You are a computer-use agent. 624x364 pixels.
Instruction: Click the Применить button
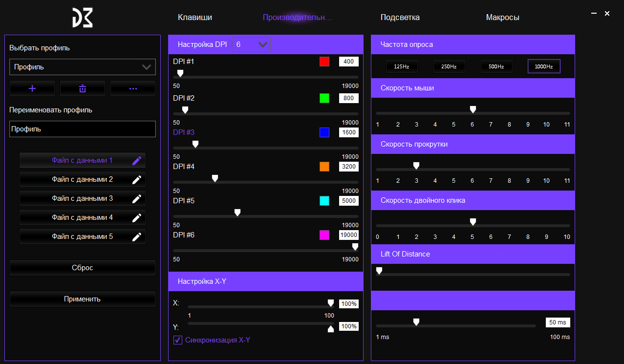pyautogui.click(x=83, y=299)
